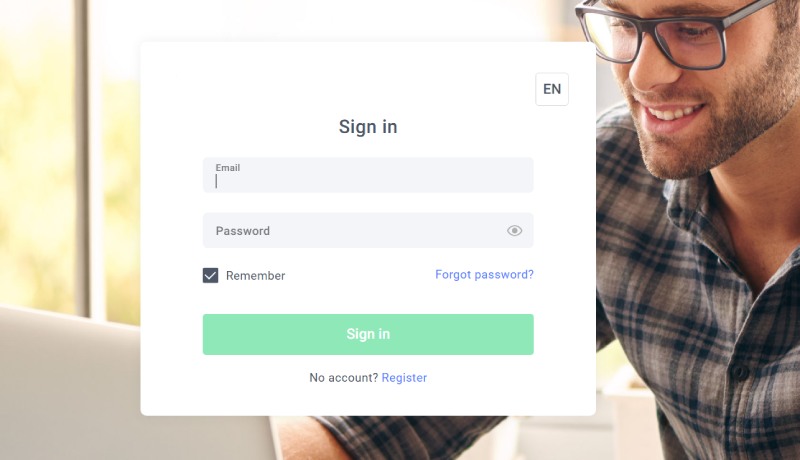Uncheck the Remember checkbox

[210, 275]
